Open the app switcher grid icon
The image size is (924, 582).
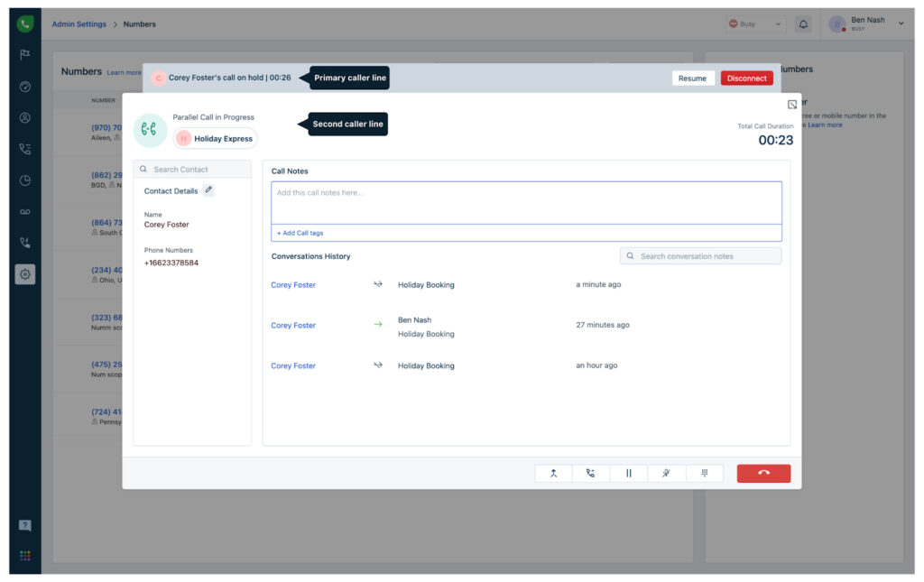[25, 555]
